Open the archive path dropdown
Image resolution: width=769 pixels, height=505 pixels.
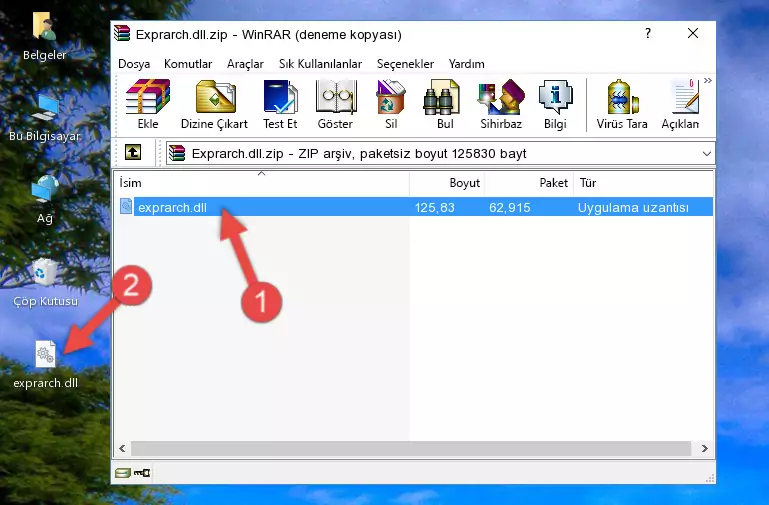point(706,153)
